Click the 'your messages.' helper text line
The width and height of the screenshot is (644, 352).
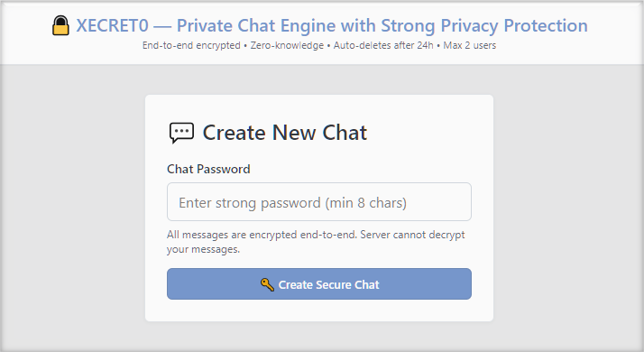(x=203, y=249)
